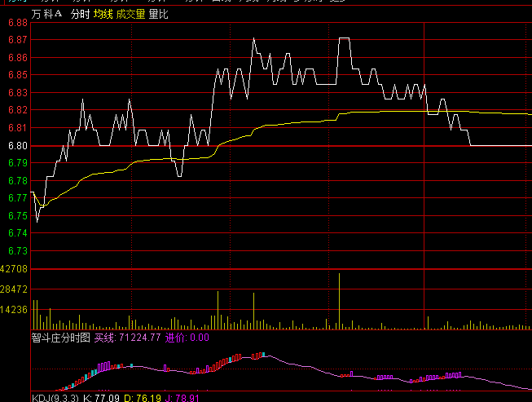
Task: Click the tallest yellow volume bar
Action: tap(338, 300)
